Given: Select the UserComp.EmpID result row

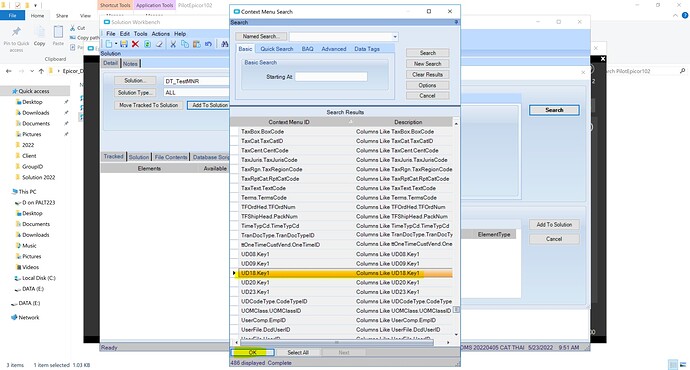Looking at the screenshot, I should (x=345, y=320).
